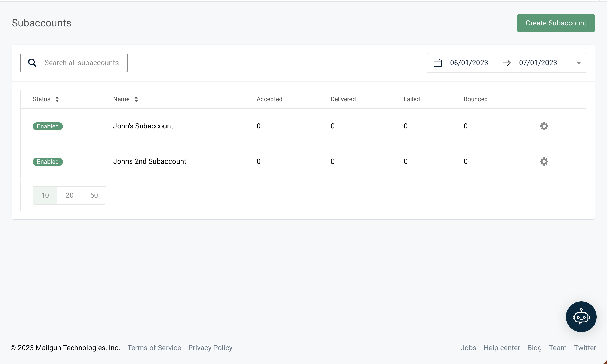The image size is (607, 364).
Task: Click the Search all subaccounts field
Action: (x=82, y=63)
